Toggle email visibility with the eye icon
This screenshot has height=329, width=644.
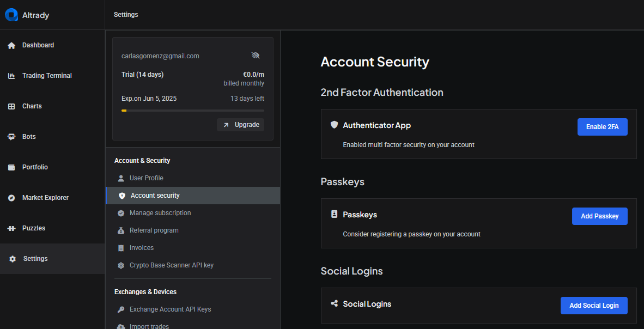click(256, 56)
